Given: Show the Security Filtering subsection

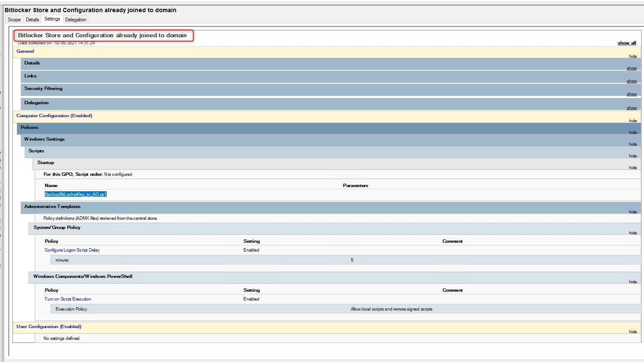Looking at the screenshot, I should (631, 94).
